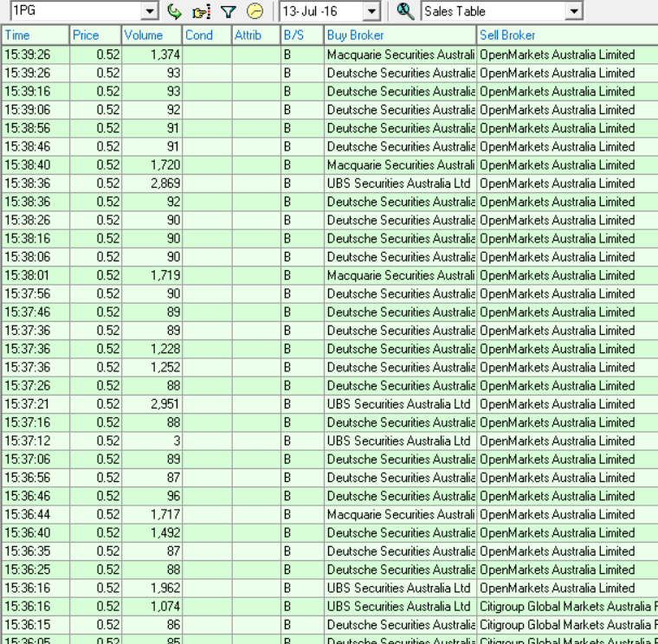
Task: Click the Cond column header
Action: tap(207, 35)
